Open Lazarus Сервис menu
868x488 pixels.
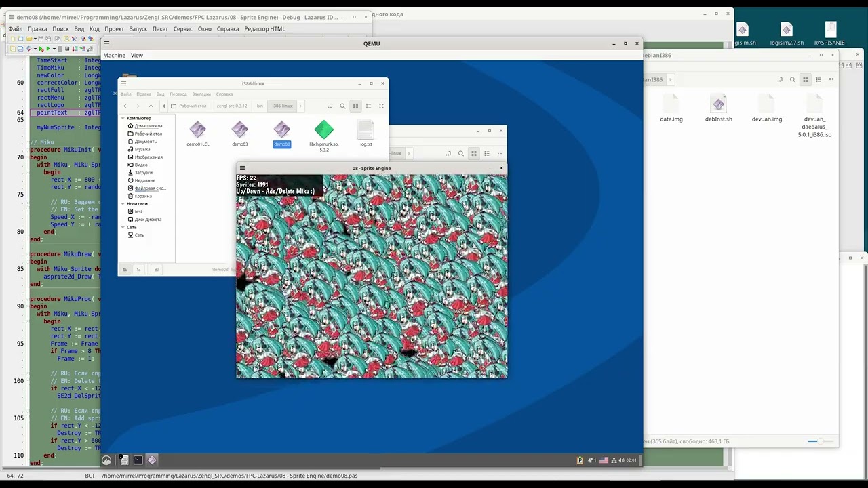point(183,28)
